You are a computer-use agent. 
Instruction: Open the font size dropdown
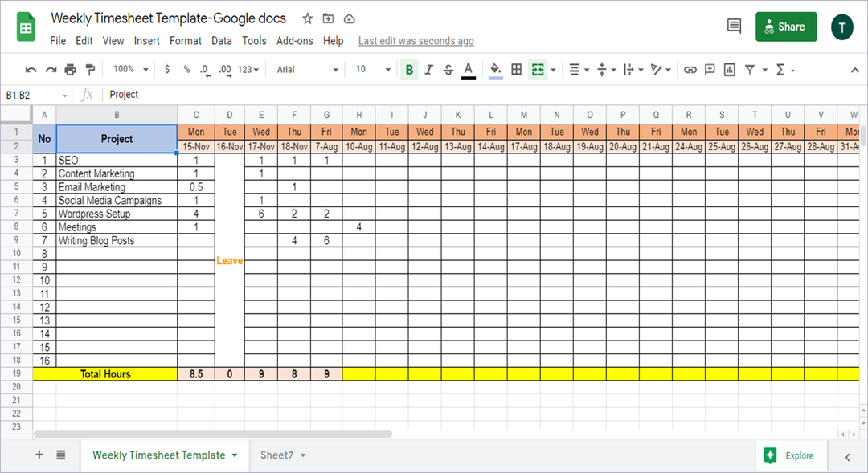click(x=373, y=70)
